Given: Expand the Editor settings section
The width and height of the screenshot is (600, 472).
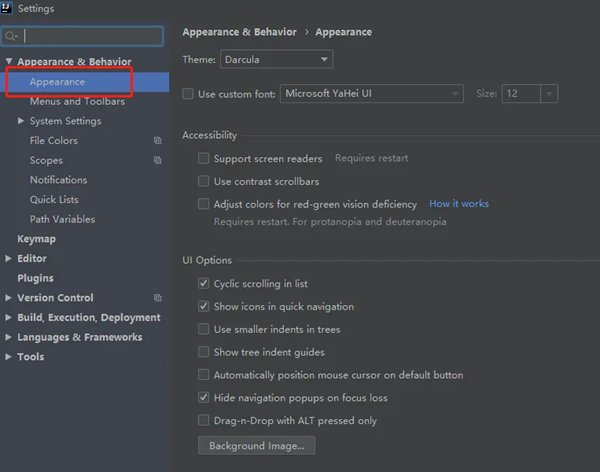Looking at the screenshot, I should [x=9, y=259].
